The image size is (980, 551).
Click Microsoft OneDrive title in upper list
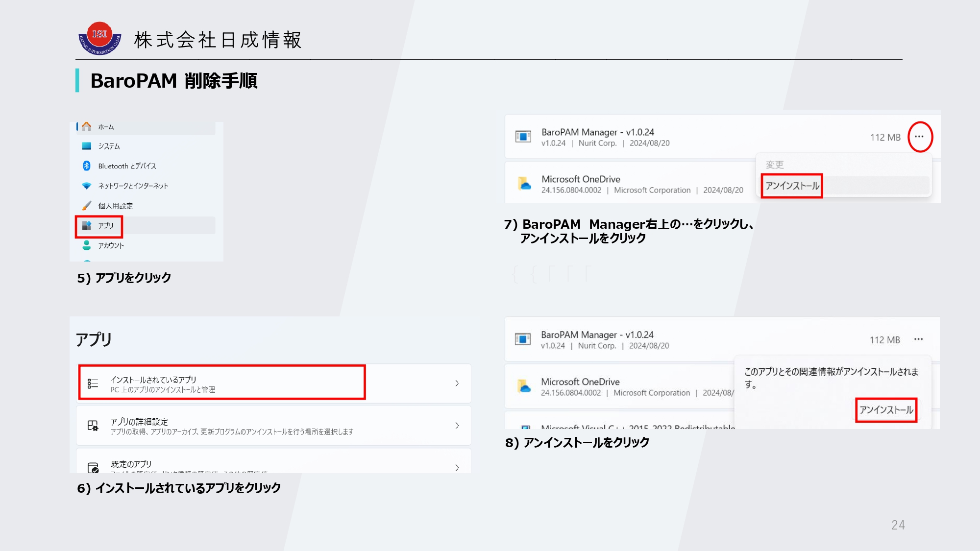pyautogui.click(x=581, y=179)
